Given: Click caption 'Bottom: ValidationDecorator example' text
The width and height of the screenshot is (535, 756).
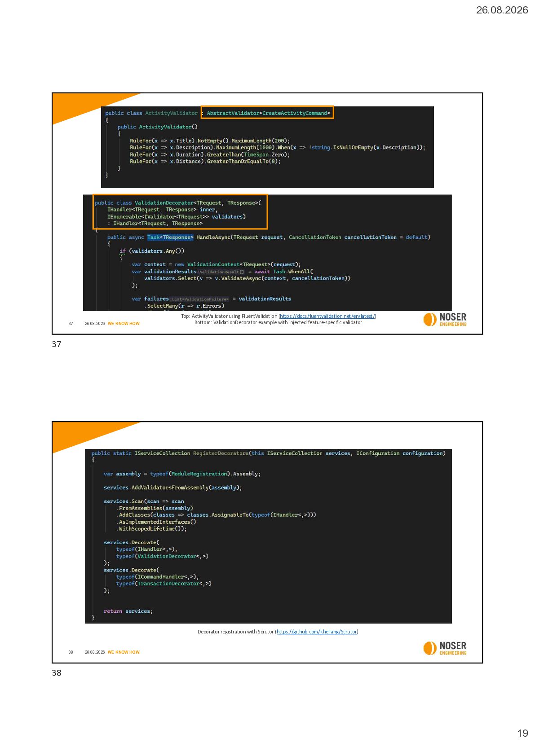Looking at the screenshot, I should coord(279,322).
